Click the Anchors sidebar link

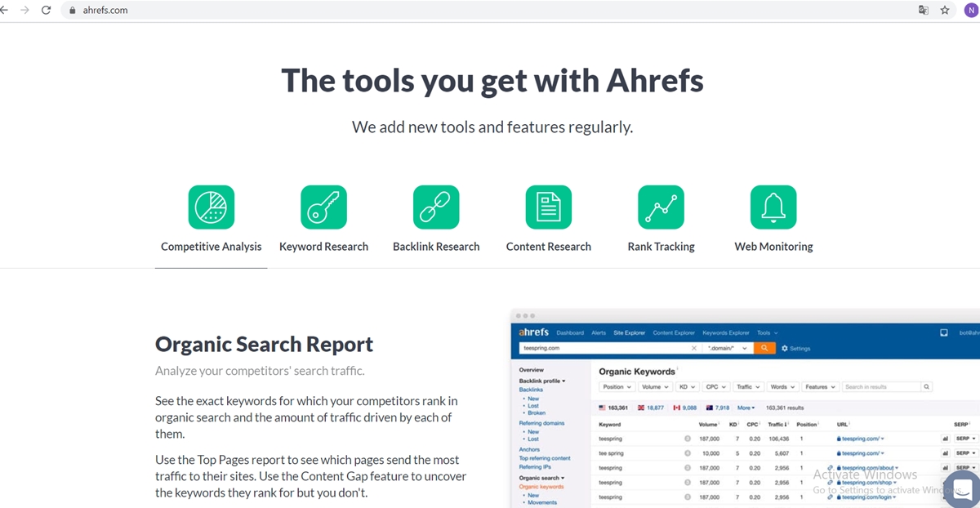(529, 449)
